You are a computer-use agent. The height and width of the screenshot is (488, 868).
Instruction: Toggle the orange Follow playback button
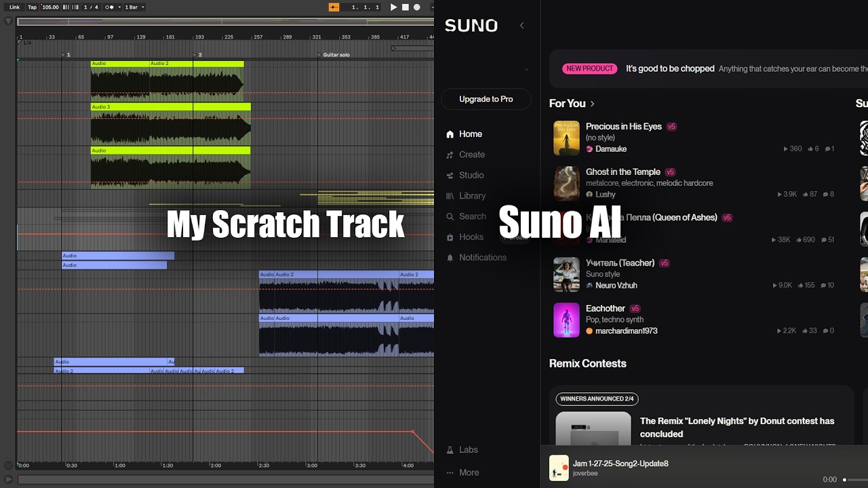[x=334, y=7]
